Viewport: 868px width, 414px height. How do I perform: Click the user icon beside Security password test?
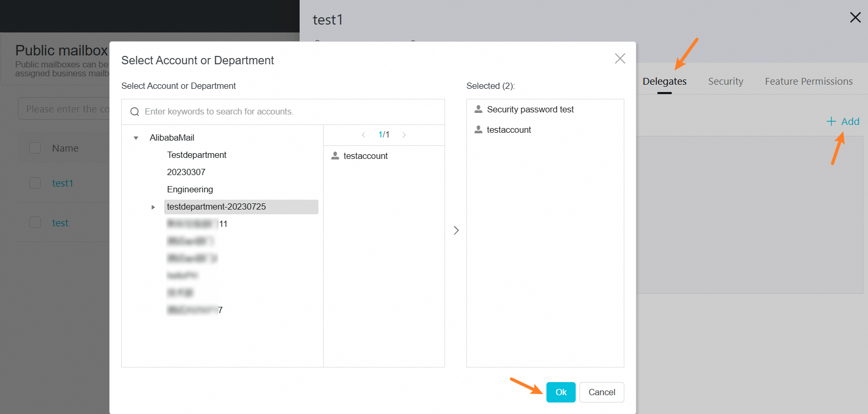(x=478, y=109)
